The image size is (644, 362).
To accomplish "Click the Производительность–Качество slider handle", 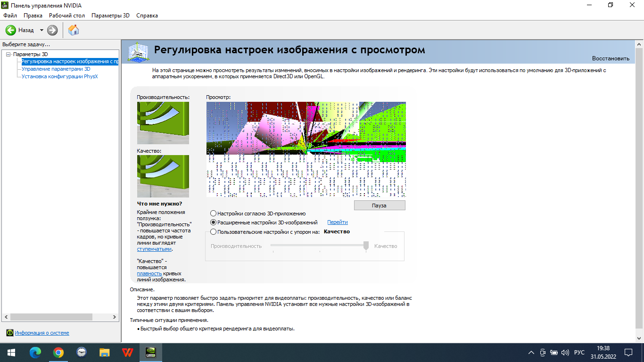I will point(366,246).
